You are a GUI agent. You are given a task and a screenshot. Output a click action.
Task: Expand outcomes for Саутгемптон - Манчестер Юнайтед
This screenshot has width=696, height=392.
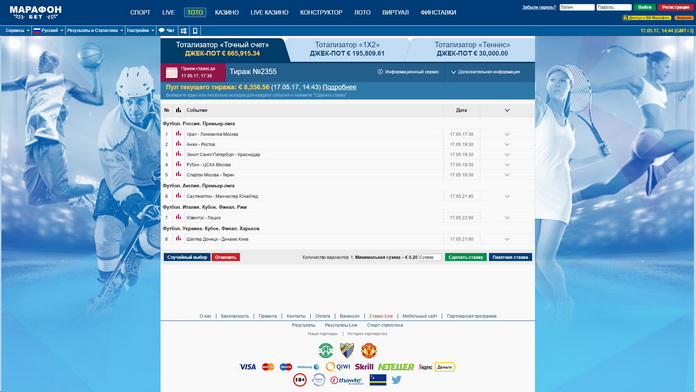[x=507, y=196]
